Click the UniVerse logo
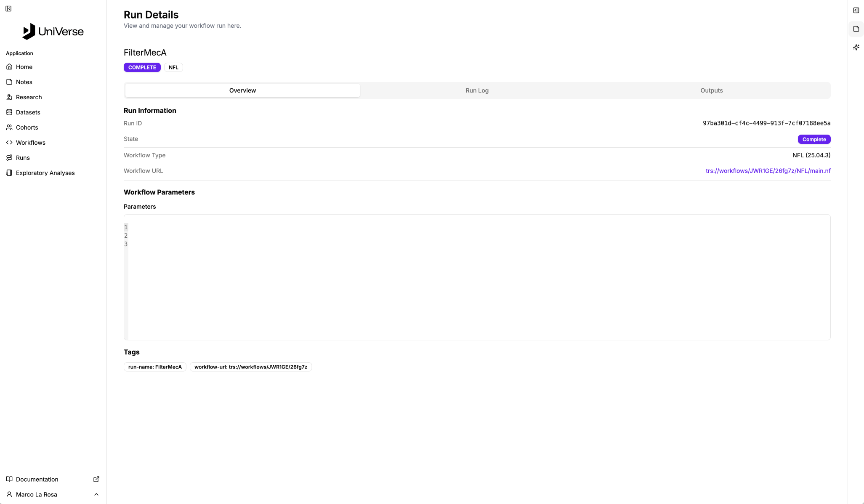This screenshot has height=504, width=864. click(53, 32)
